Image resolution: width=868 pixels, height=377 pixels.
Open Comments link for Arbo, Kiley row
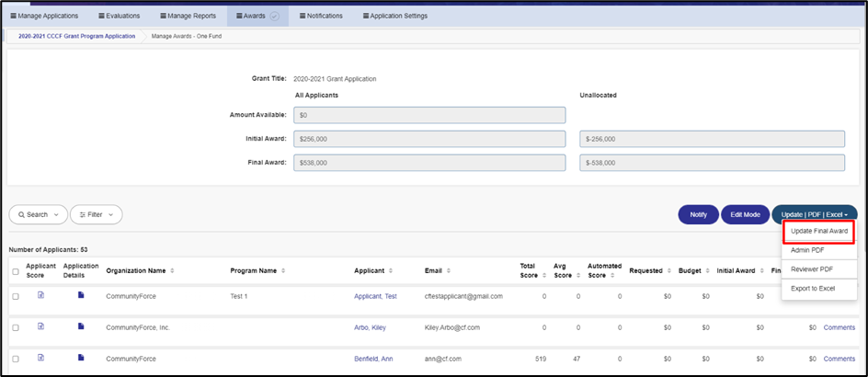click(x=839, y=327)
